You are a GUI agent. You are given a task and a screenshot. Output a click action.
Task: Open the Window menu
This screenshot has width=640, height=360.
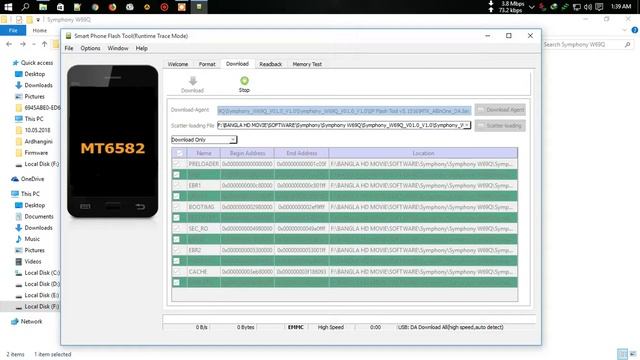click(x=118, y=48)
